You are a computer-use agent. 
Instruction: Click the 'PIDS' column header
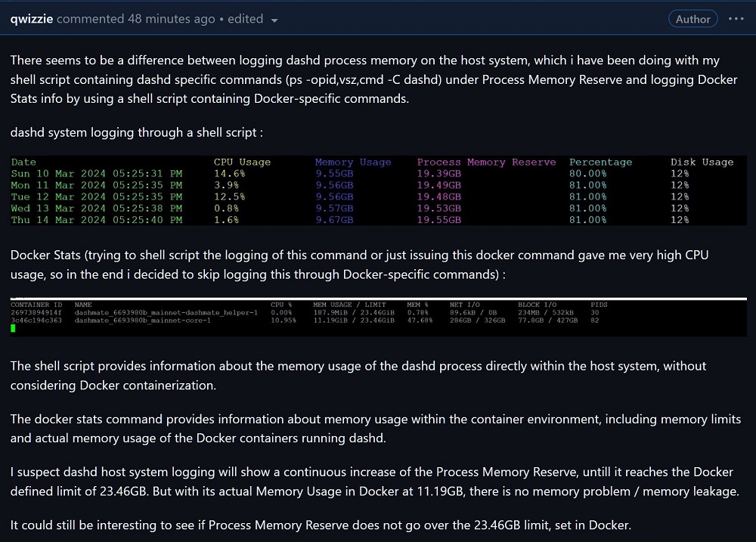(599, 305)
